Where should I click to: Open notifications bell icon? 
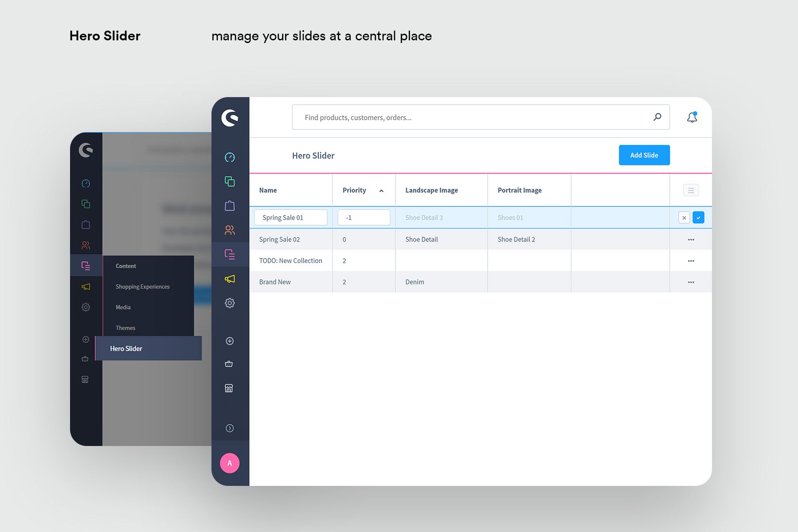692,117
